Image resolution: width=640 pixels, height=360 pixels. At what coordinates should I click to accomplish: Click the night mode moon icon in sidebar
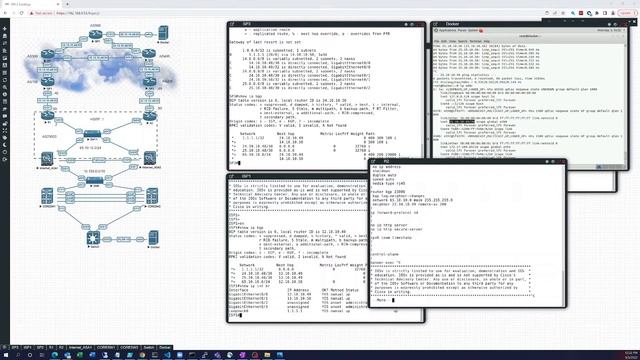4,145
